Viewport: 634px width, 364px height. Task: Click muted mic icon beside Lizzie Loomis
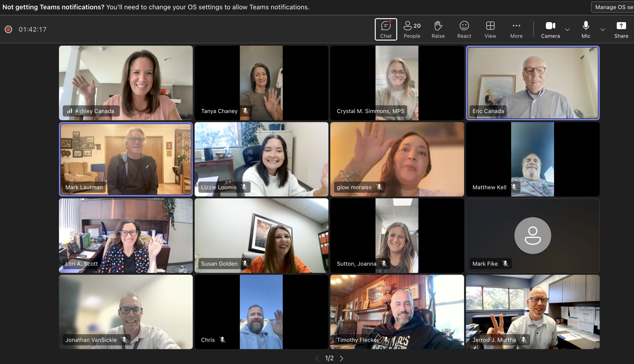click(244, 187)
